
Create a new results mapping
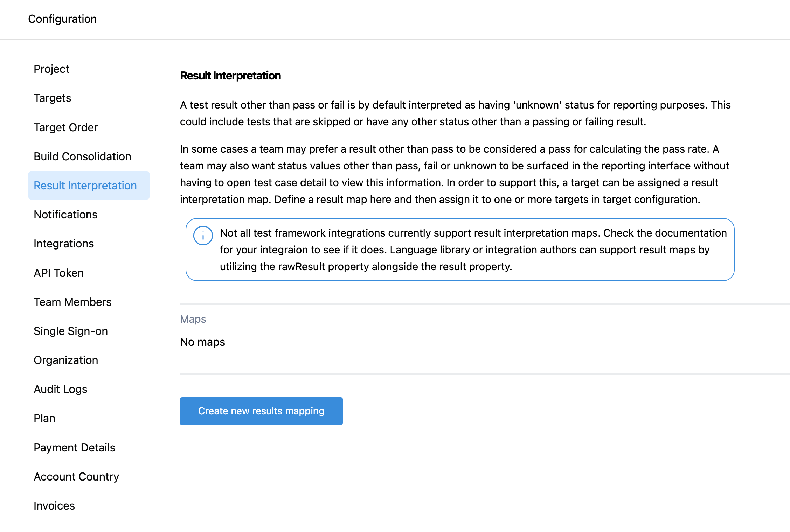(261, 411)
